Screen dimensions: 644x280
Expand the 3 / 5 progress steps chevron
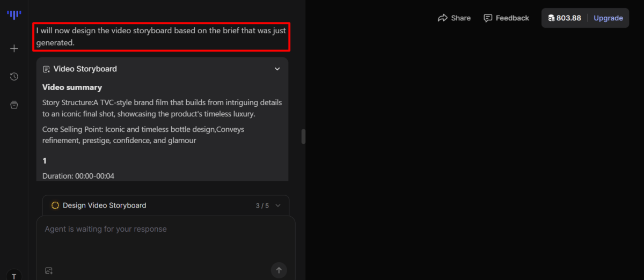pyautogui.click(x=278, y=205)
